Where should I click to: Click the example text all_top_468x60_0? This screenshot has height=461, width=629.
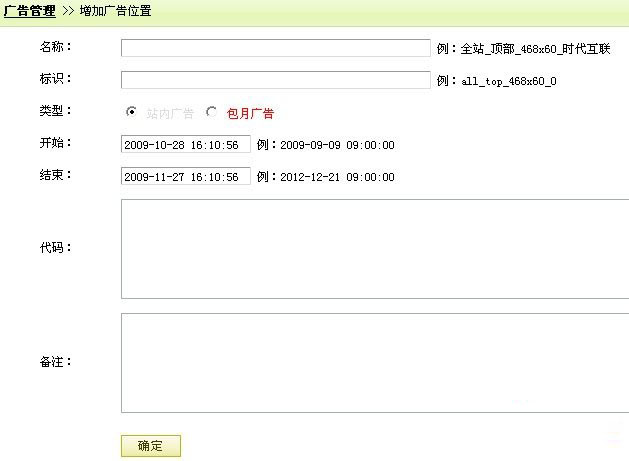coord(508,81)
